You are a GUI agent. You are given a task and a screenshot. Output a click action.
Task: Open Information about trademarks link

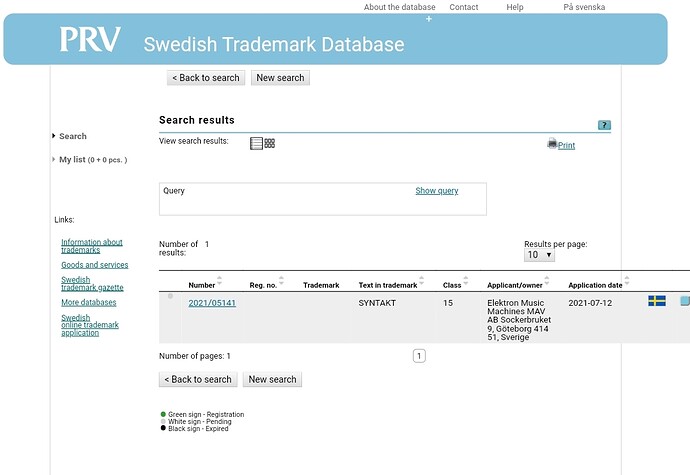tap(92, 246)
